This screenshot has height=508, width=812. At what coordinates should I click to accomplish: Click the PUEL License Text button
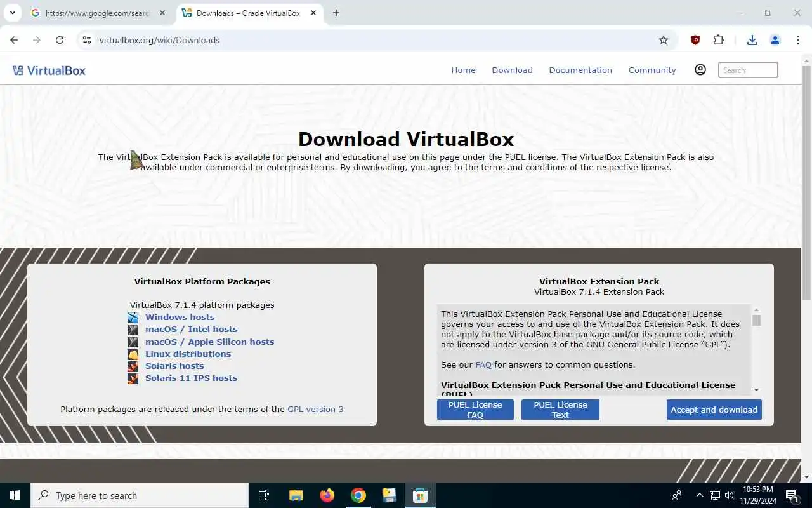pos(560,410)
